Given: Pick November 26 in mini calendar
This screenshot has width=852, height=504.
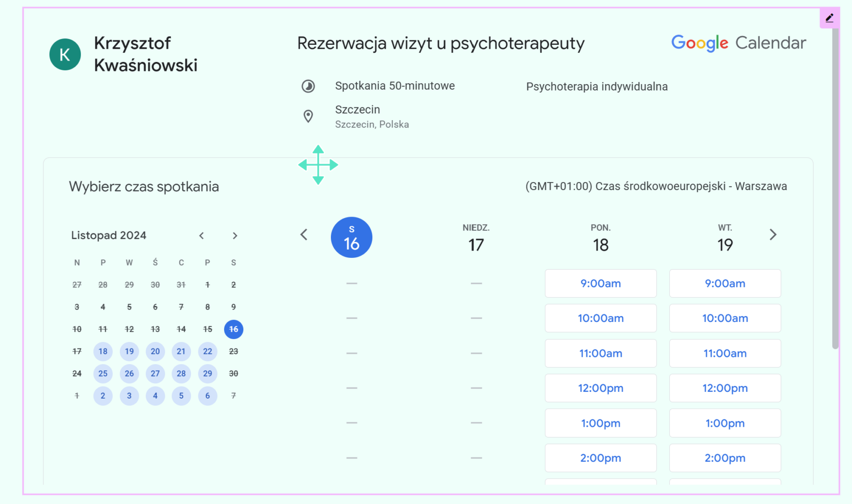Looking at the screenshot, I should point(129,374).
